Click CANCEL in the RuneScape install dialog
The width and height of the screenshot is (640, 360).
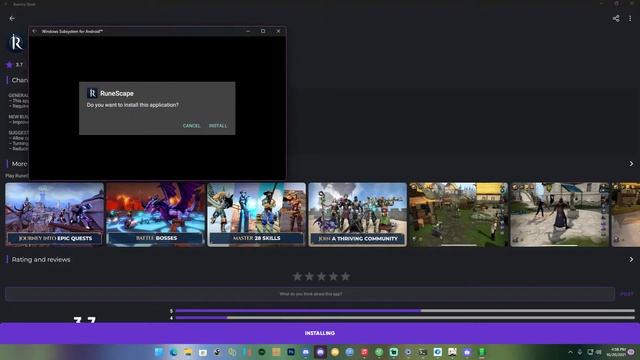coord(191,126)
